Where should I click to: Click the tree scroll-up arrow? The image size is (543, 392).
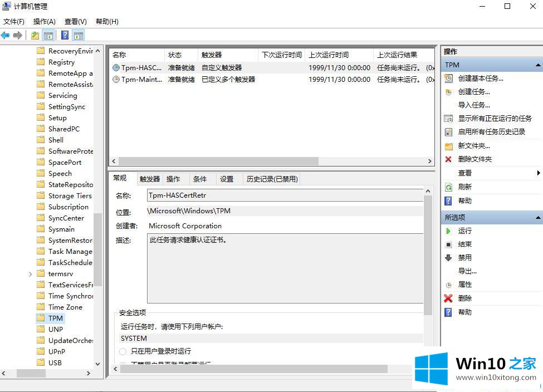97,51
